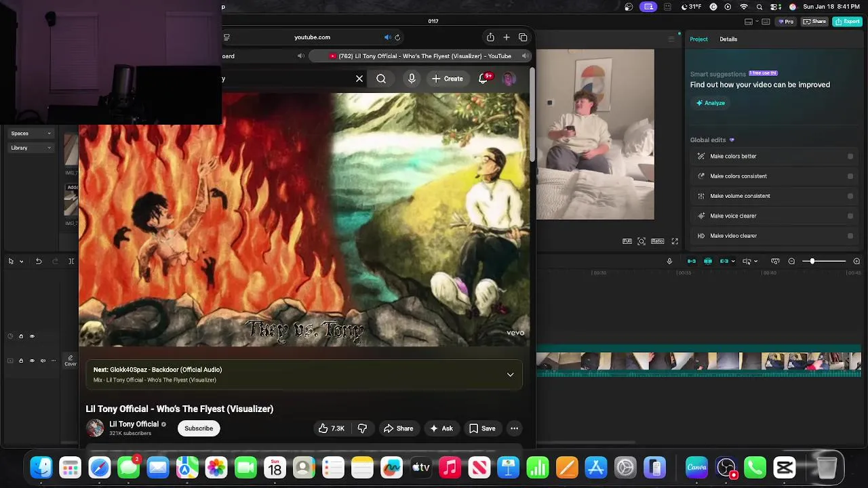
Task: Open Canva from the Dock
Action: [x=696, y=468]
